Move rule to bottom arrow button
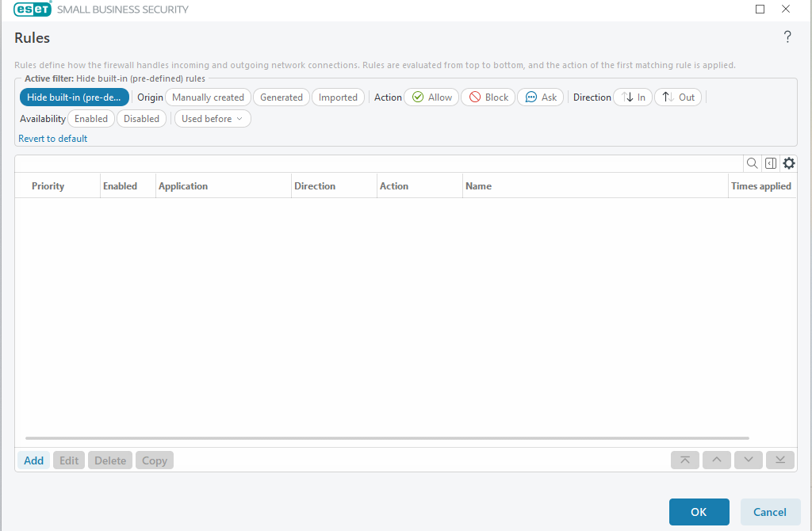812x531 pixels. point(780,460)
